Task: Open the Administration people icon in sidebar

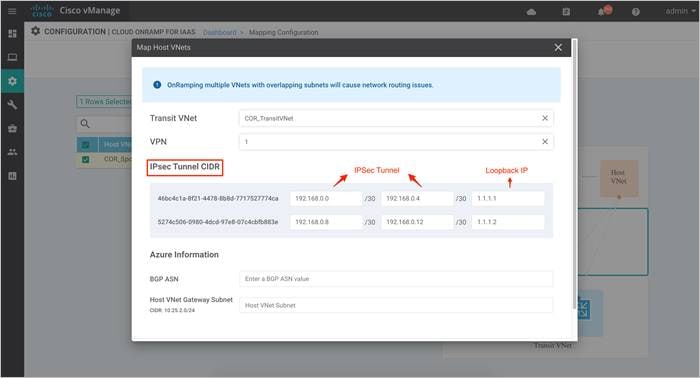Action: (12, 152)
